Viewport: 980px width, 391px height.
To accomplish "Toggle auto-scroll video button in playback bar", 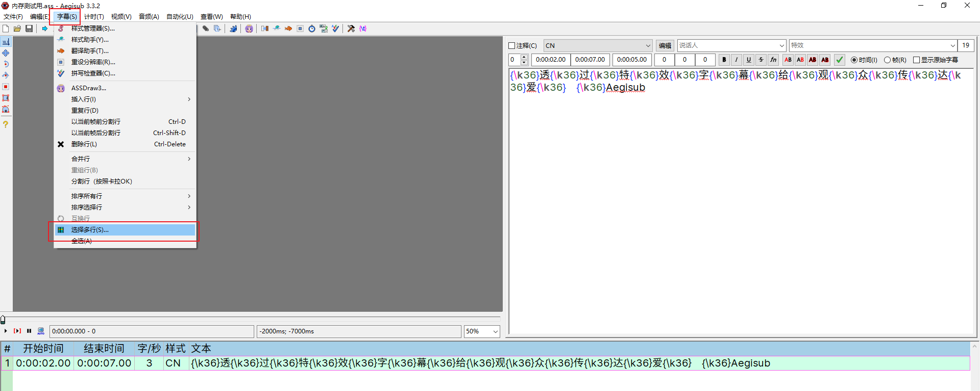I will click(x=41, y=331).
